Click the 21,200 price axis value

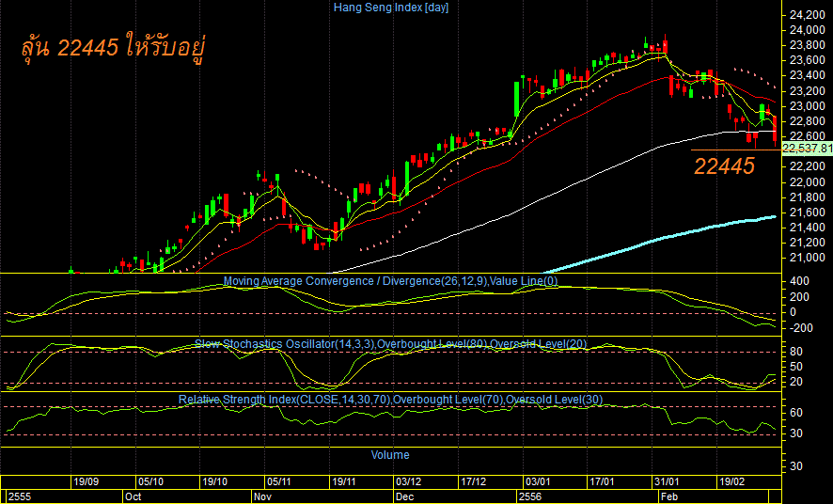click(807, 244)
